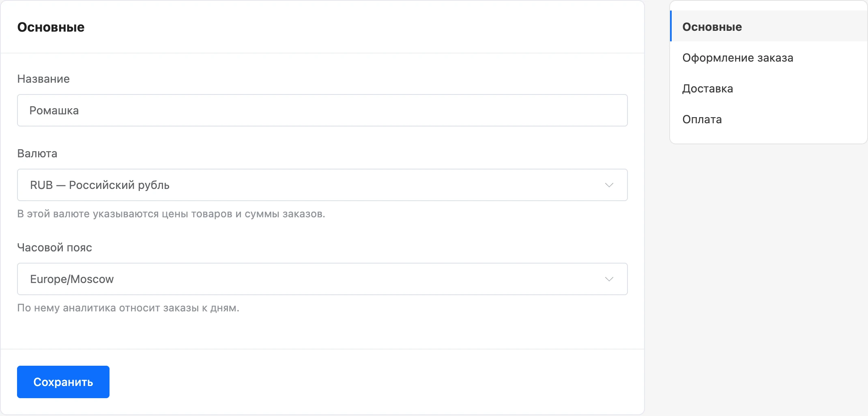
Task: Select Основные in the side menu
Action: tap(769, 27)
